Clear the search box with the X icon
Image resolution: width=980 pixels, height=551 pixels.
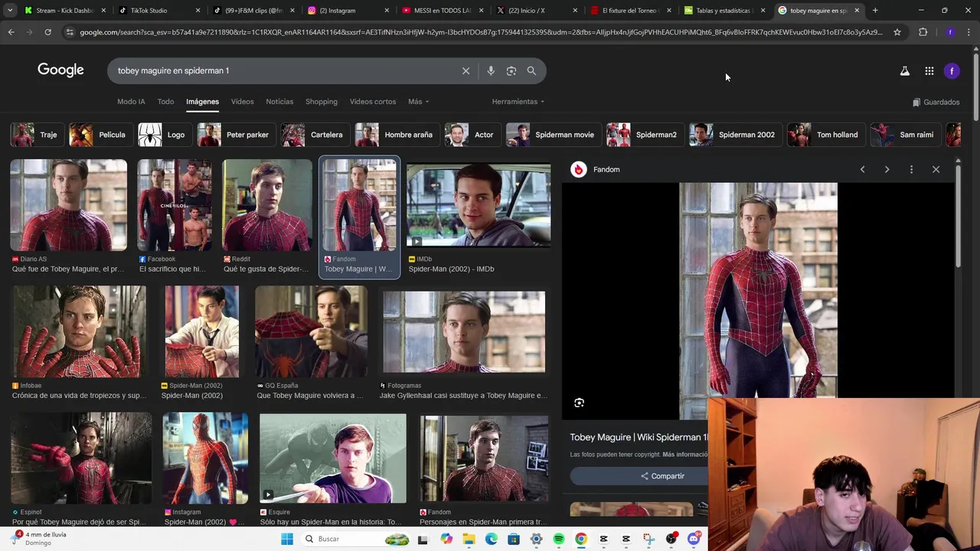pyautogui.click(x=465, y=70)
